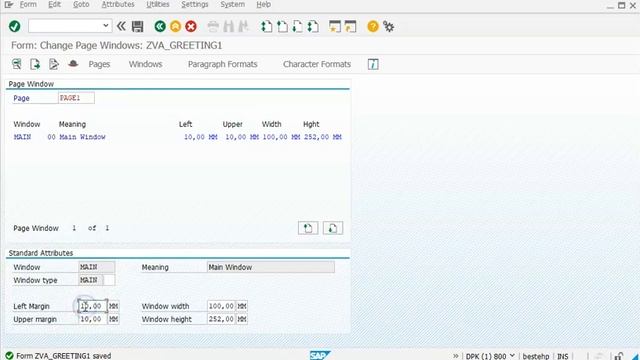The height and width of the screenshot is (360, 640).
Task: Open the command field dropdown
Action: 105,26
